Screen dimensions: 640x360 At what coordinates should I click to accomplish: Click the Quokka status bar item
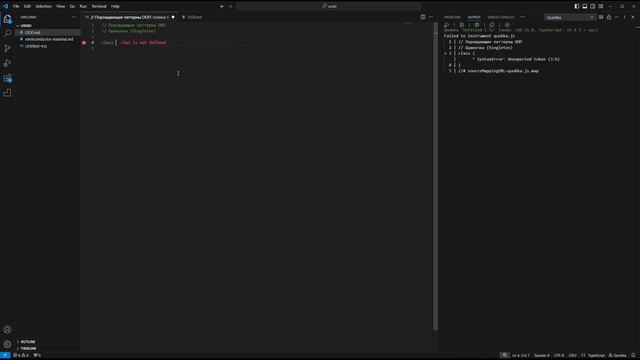[x=618, y=356]
